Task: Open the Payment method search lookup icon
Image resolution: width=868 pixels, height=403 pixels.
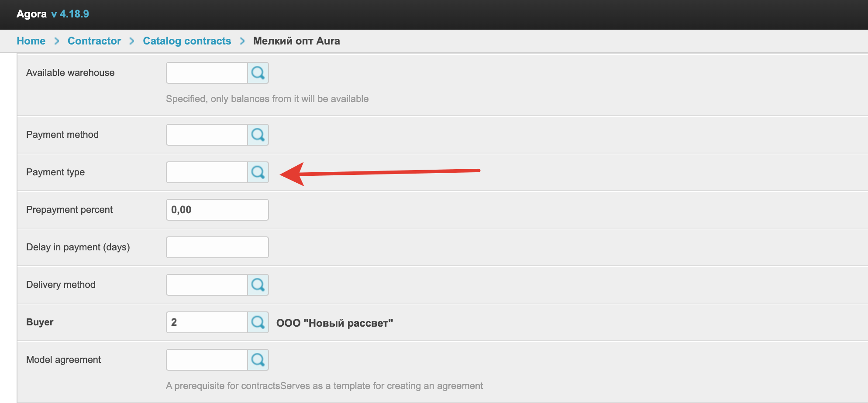Action: tap(258, 135)
